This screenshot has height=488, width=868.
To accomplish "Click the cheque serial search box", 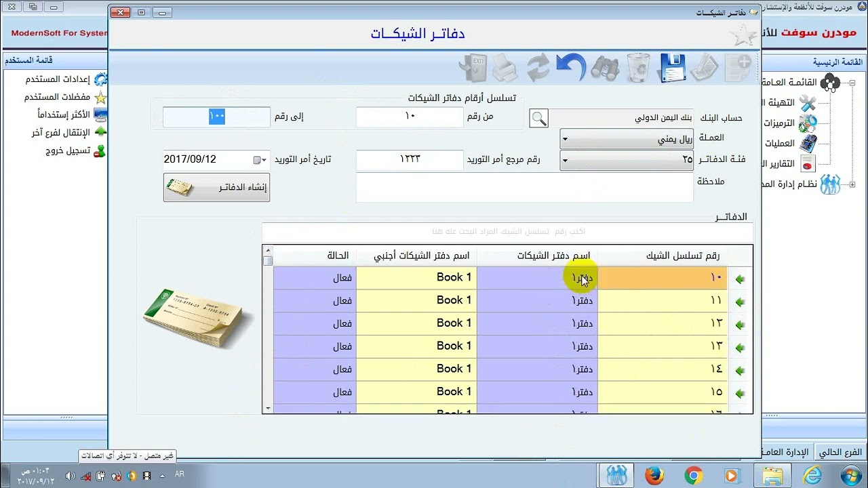I will point(507,232).
